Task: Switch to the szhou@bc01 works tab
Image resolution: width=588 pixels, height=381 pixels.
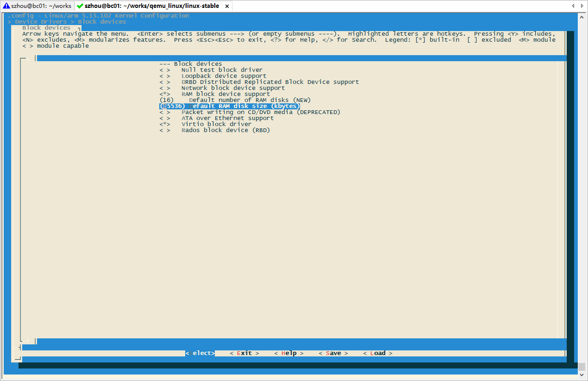Action: pyautogui.click(x=37, y=6)
